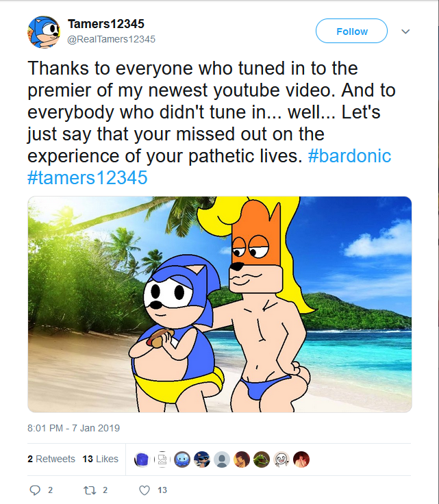This screenshot has width=439, height=504.
Task: Follow Tamers12345
Action: [x=351, y=32]
